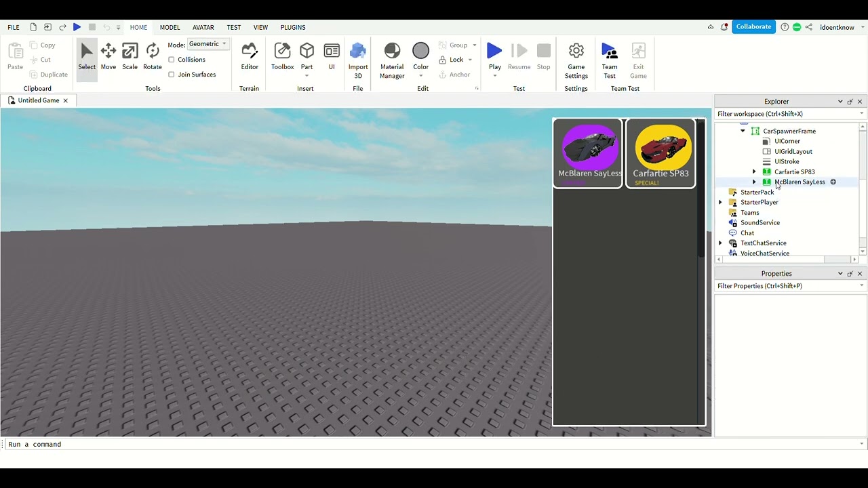Open the Explorer panel options chevron

click(x=840, y=102)
